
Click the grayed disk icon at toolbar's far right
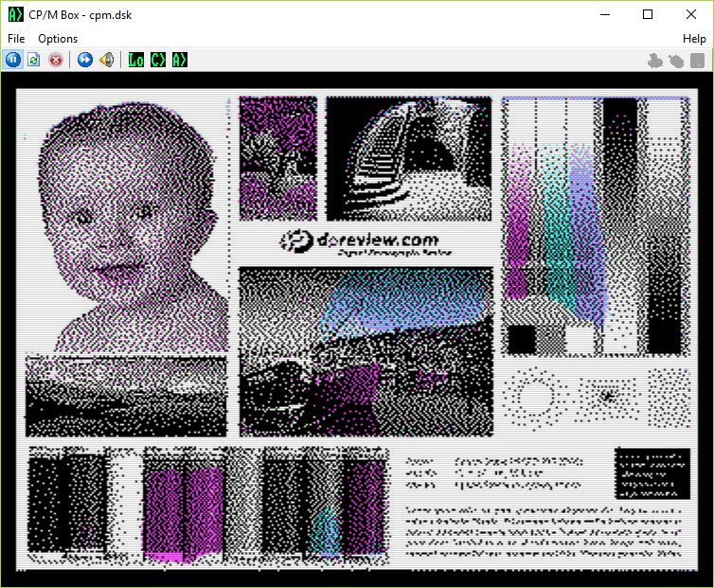(698, 61)
